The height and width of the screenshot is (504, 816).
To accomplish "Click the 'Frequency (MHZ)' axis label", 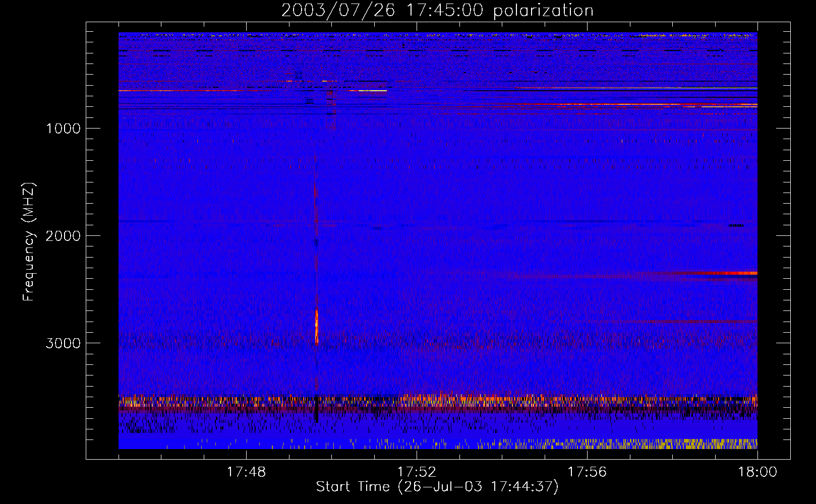I will point(29,242).
